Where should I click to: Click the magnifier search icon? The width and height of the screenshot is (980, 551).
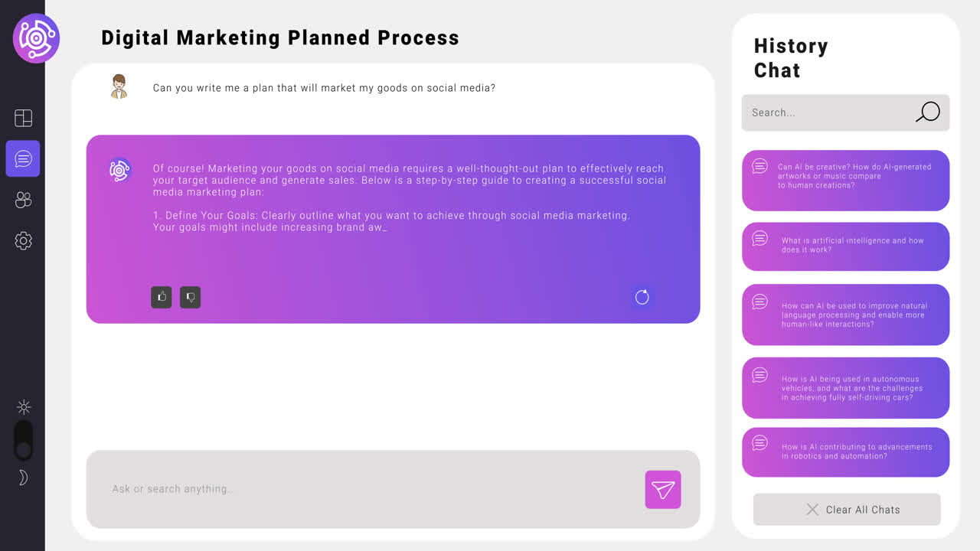928,112
